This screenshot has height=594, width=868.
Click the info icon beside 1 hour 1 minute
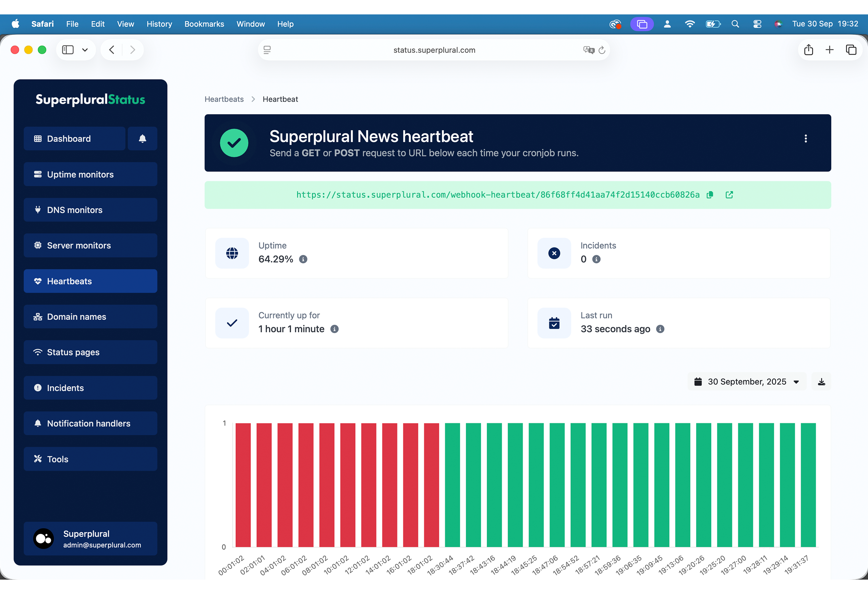pyautogui.click(x=335, y=329)
